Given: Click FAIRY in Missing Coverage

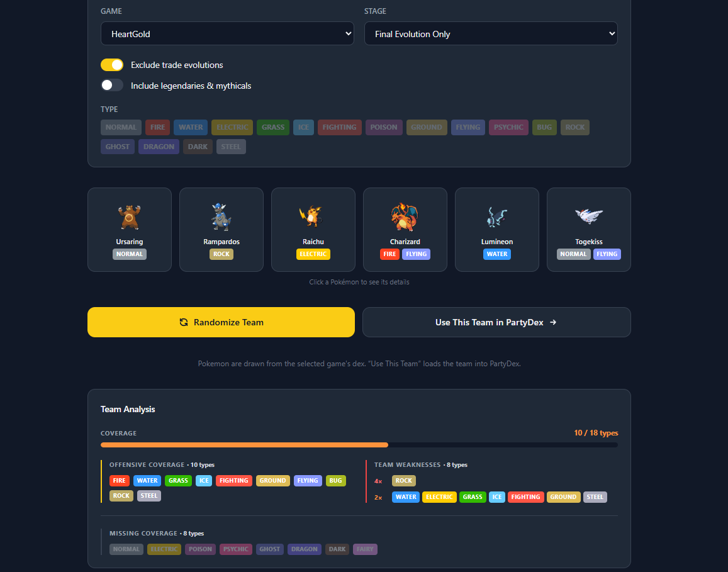Looking at the screenshot, I should [365, 549].
